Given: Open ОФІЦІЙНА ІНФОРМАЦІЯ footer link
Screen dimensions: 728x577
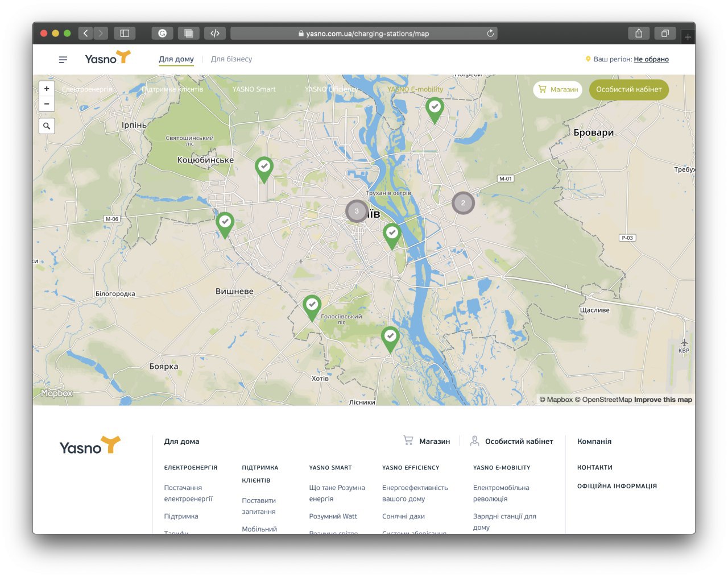Looking at the screenshot, I should [617, 486].
